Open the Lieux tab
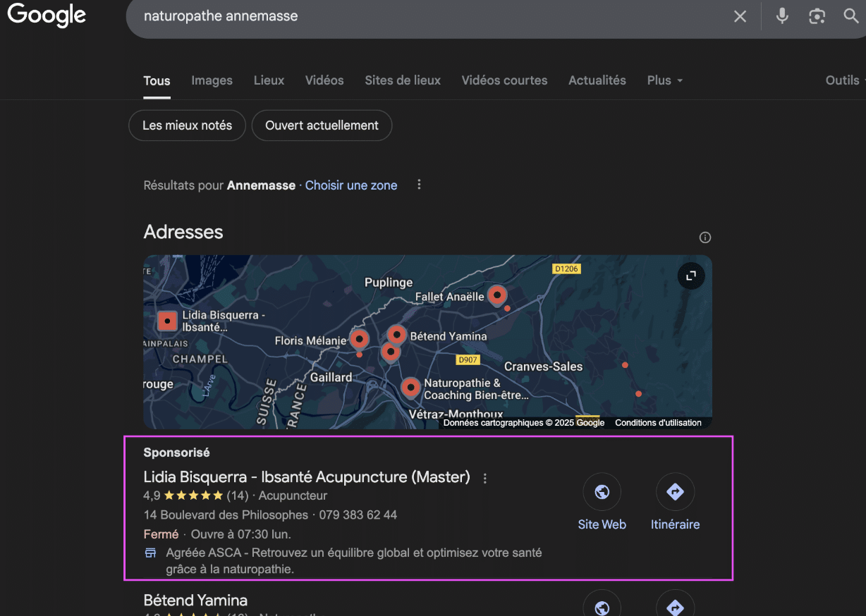The image size is (866, 616). pyautogui.click(x=269, y=80)
